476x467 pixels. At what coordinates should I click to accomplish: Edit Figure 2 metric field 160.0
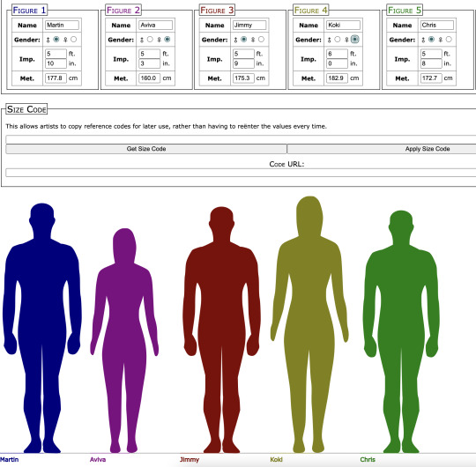coord(149,78)
